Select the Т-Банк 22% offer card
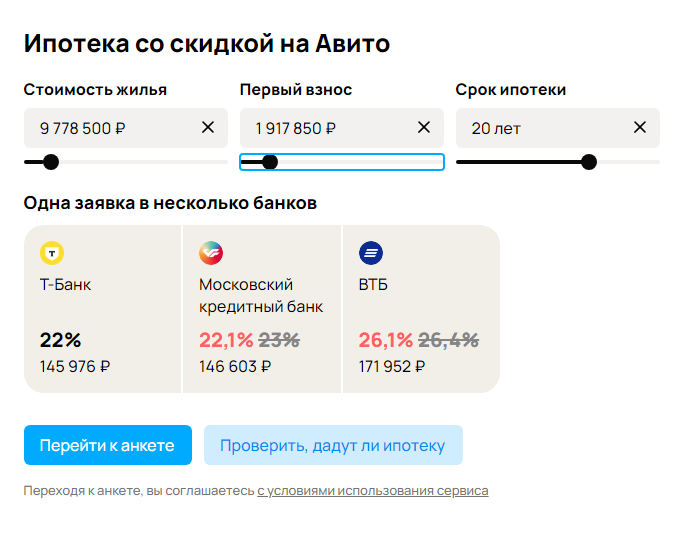Viewport: 679px width, 533px height. tap(102, 309)
